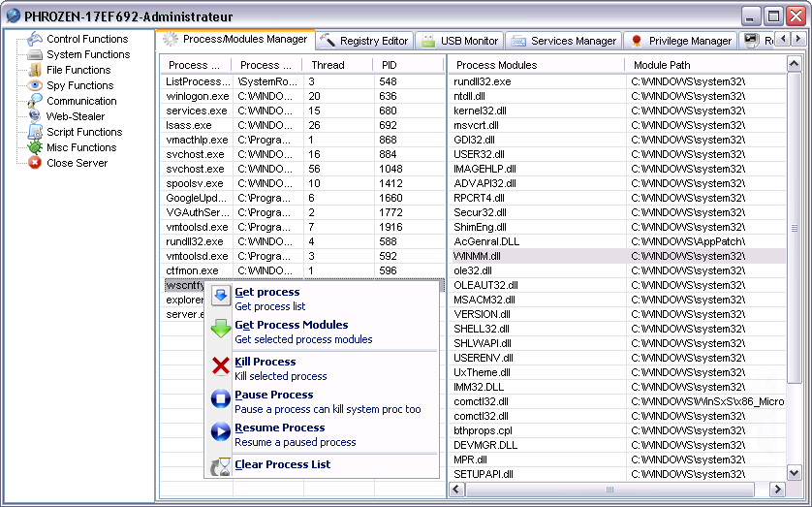Click the green Get Process Modules arrow icon

pyautogui.click(x=220, y=330)
